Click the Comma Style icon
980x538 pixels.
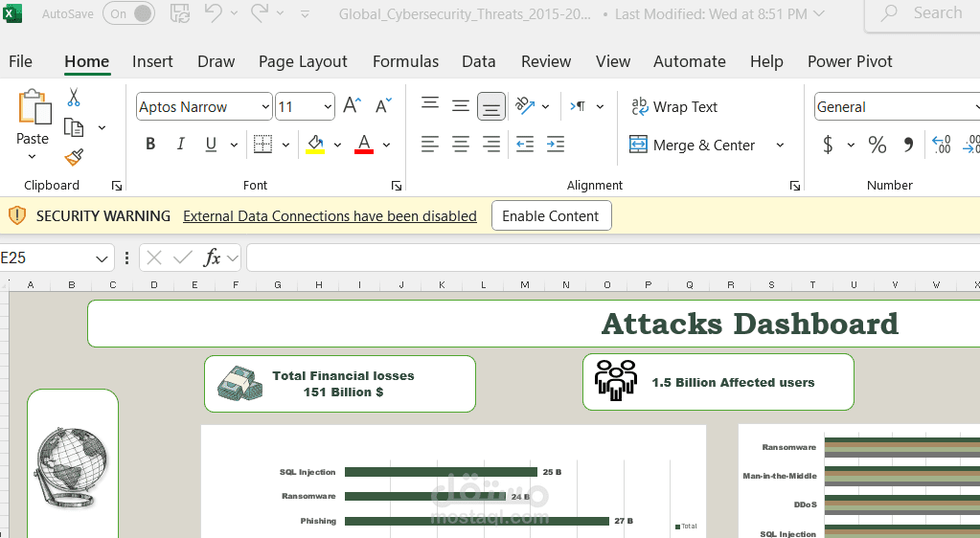click(908, 145)
